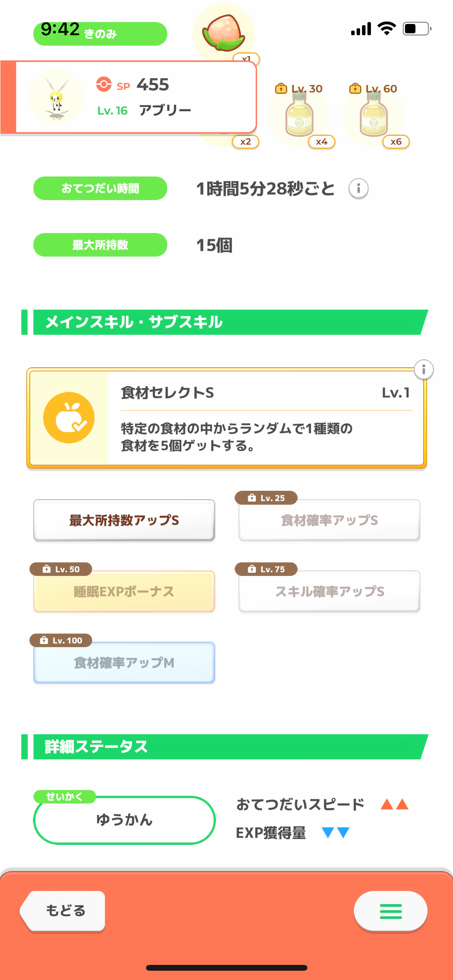The image size is (453, 980).
Task: Tap the おてつだい時間 green label
Action: coord(100,188)
